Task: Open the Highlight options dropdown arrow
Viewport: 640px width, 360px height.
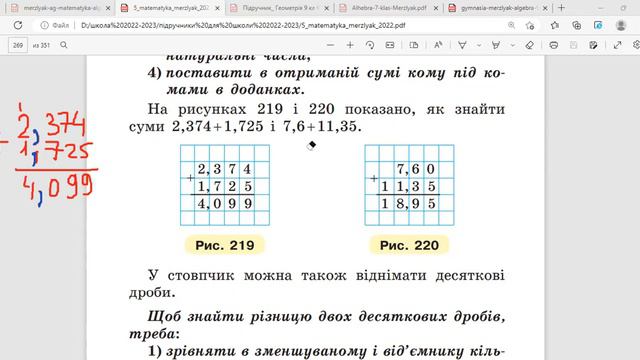Action: tap(513, 45)
